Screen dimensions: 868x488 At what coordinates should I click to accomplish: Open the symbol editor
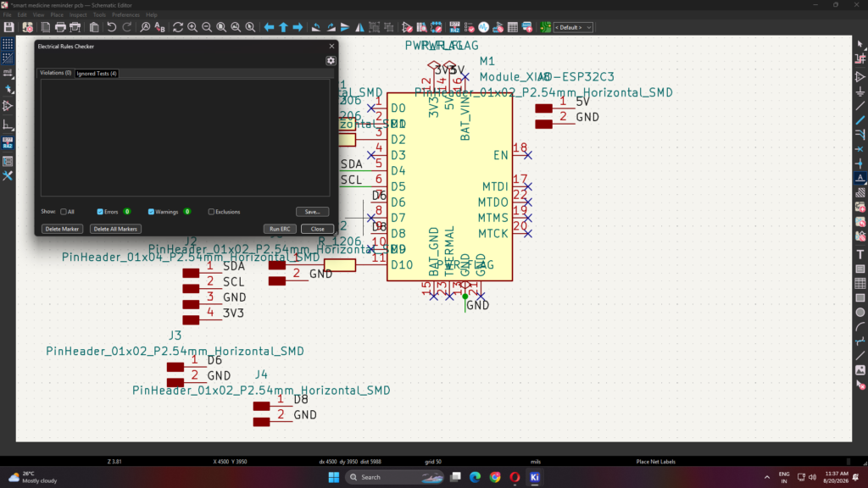pyautogui.click(x=408, y=27)
